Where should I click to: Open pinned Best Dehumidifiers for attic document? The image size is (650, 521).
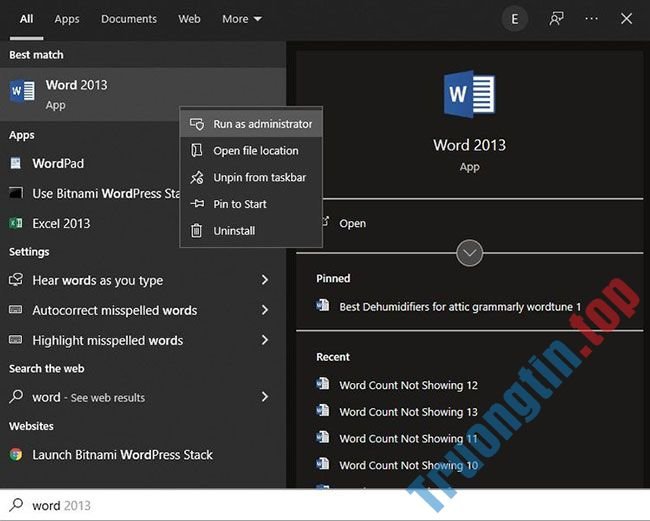click(460, 307)
